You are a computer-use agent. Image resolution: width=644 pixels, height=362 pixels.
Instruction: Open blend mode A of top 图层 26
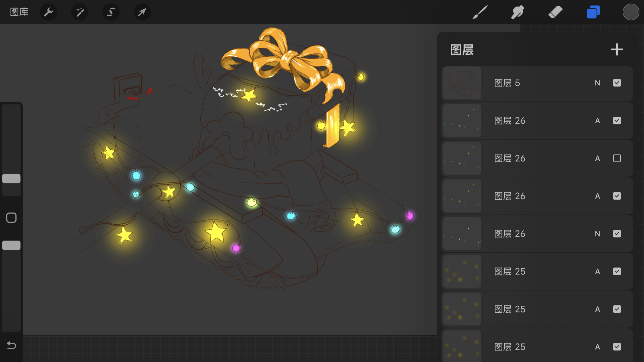(x=597, y=121)
